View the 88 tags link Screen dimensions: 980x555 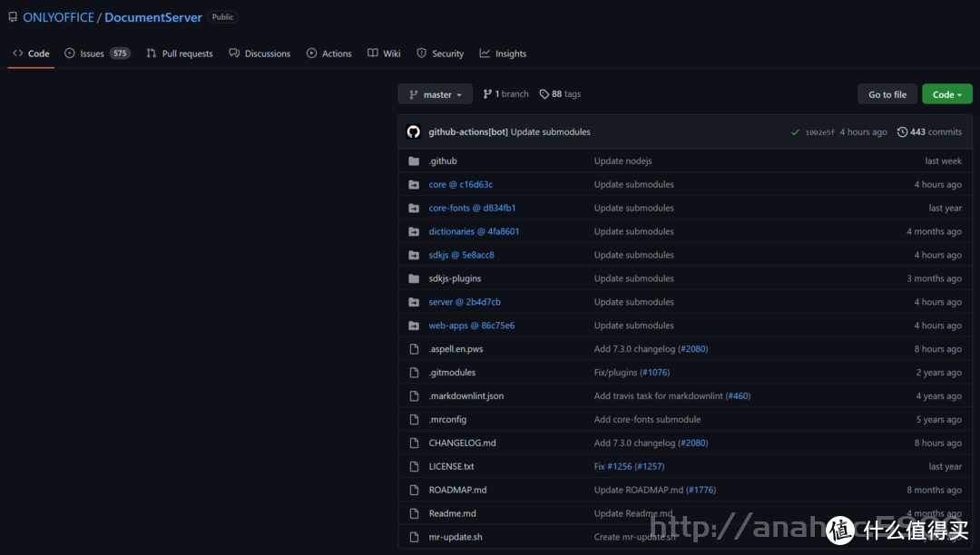(560, 94)
